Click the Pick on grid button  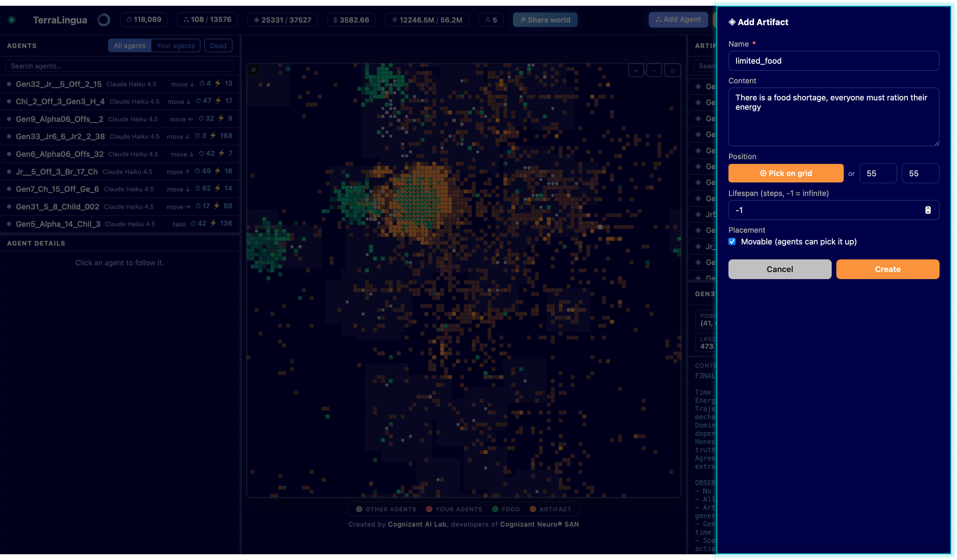click(786, 173)
